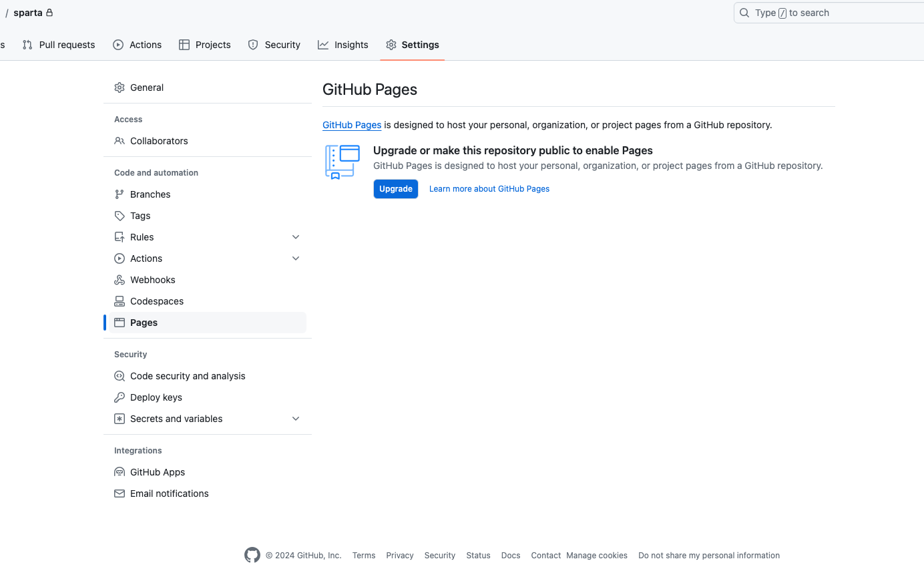Screen dimensions: 924x587
Task: Click the Tags icon in sidebar
Action: pos(120,216)
